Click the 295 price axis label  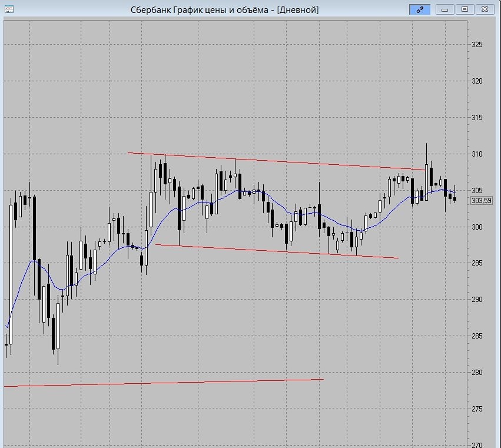477,263
